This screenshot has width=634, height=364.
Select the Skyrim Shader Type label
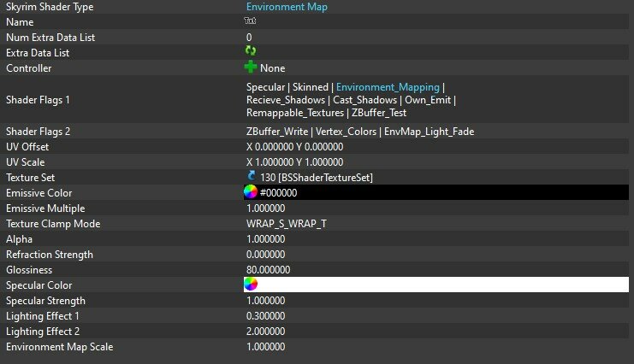(50, 7)
